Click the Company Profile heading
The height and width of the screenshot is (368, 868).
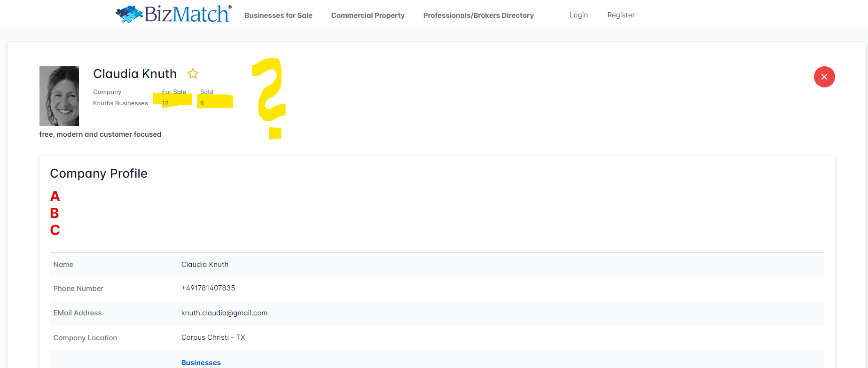(x=99, y=173)
